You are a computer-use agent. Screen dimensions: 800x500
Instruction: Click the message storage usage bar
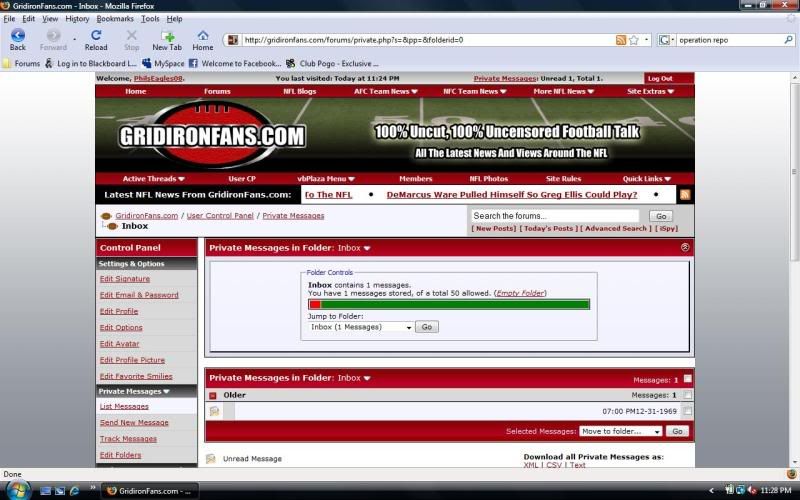(449, 305)
